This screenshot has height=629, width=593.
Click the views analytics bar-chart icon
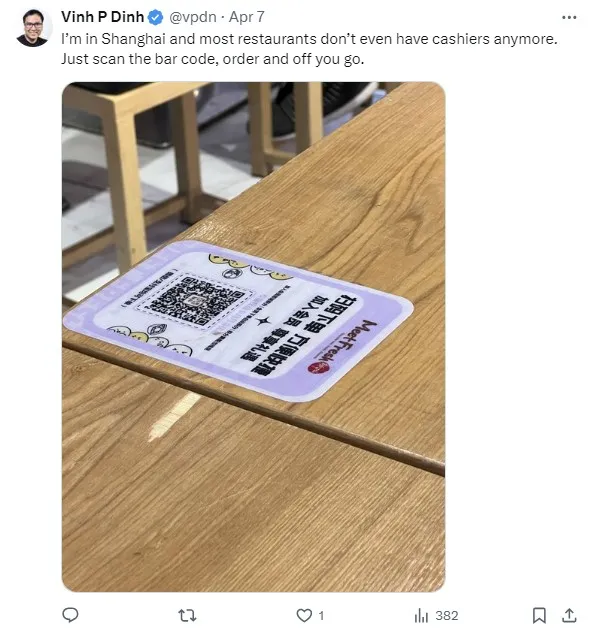coord(421,615)
